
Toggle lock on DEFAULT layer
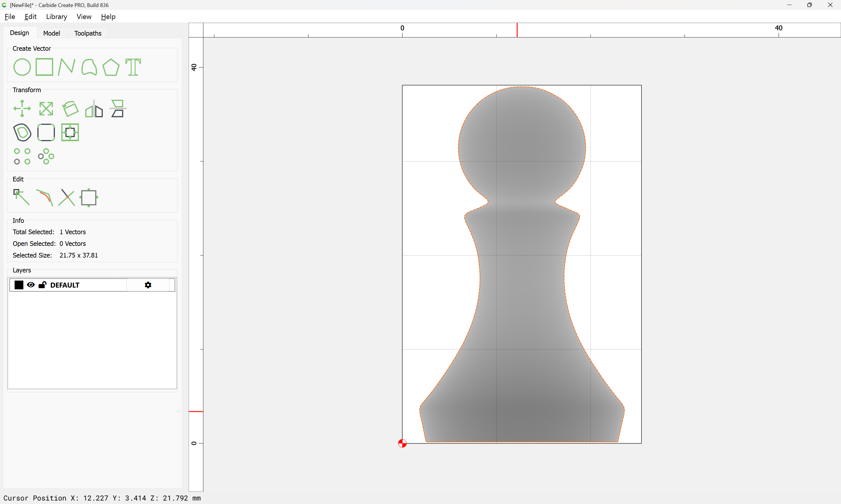coord(42,285)
